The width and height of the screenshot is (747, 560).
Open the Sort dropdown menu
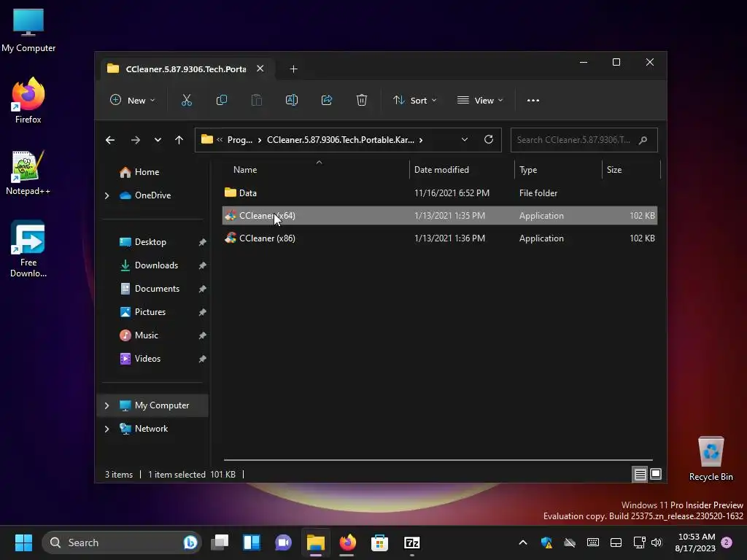coord(415,101)
